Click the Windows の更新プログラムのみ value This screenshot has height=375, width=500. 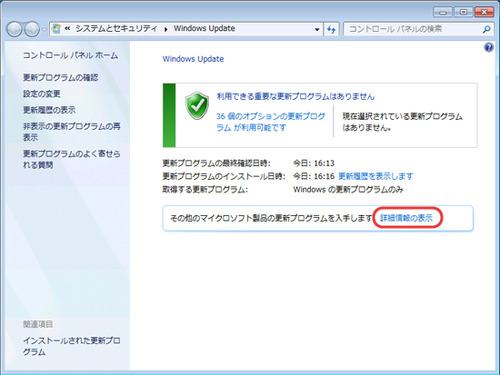[x=348, y=190]
